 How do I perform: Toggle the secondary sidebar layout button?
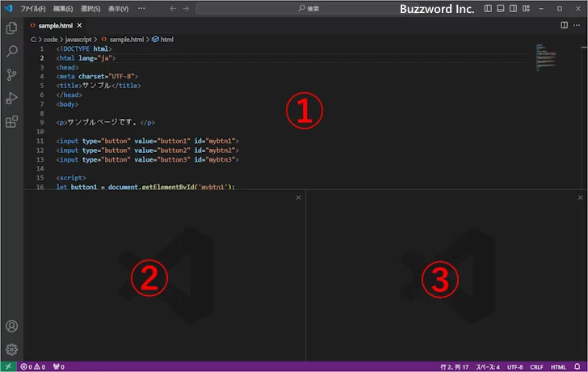click(x=514, y=8)
